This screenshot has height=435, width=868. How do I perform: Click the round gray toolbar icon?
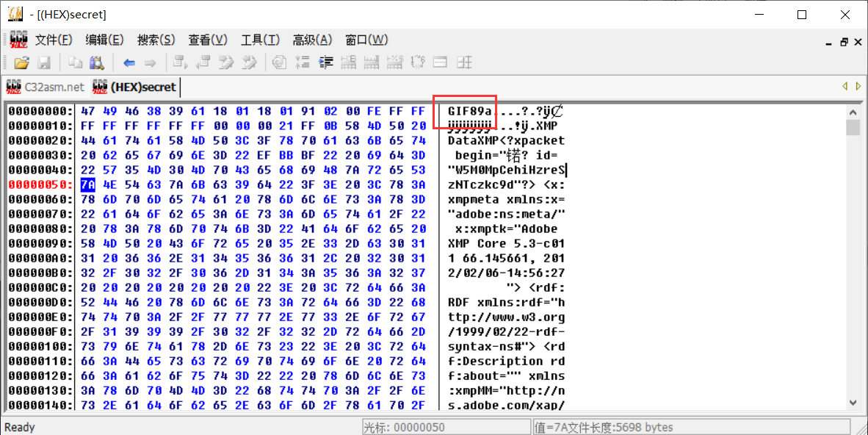click(x=280, y=62)
